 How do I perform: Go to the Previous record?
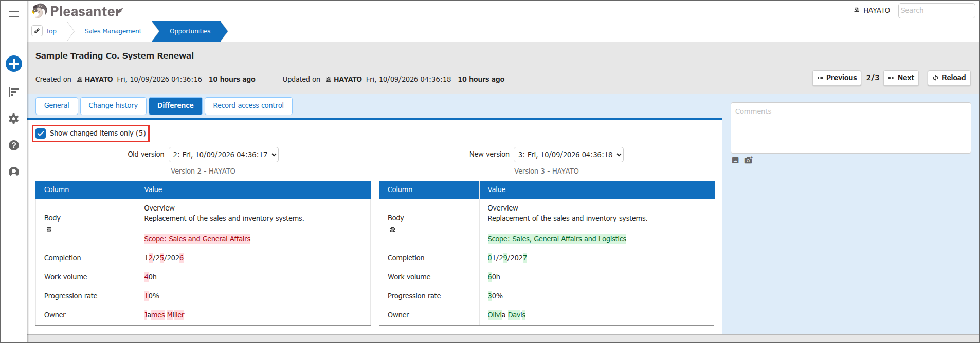click(x=837, y=78)
